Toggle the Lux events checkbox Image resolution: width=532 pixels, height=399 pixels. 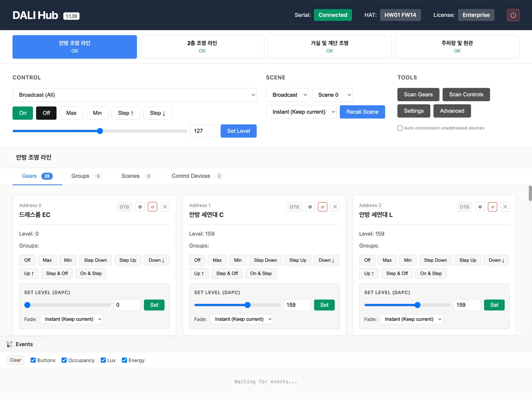click(103, 360)
